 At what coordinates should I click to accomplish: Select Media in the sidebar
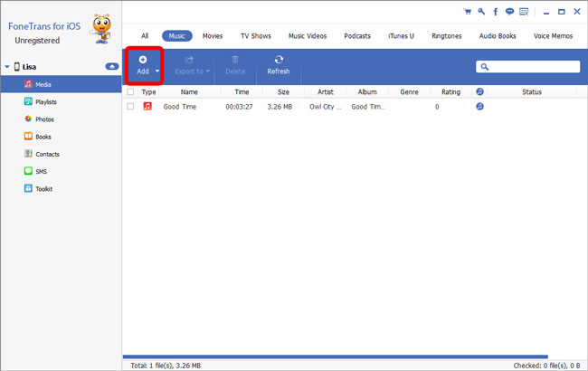point(62,84)
